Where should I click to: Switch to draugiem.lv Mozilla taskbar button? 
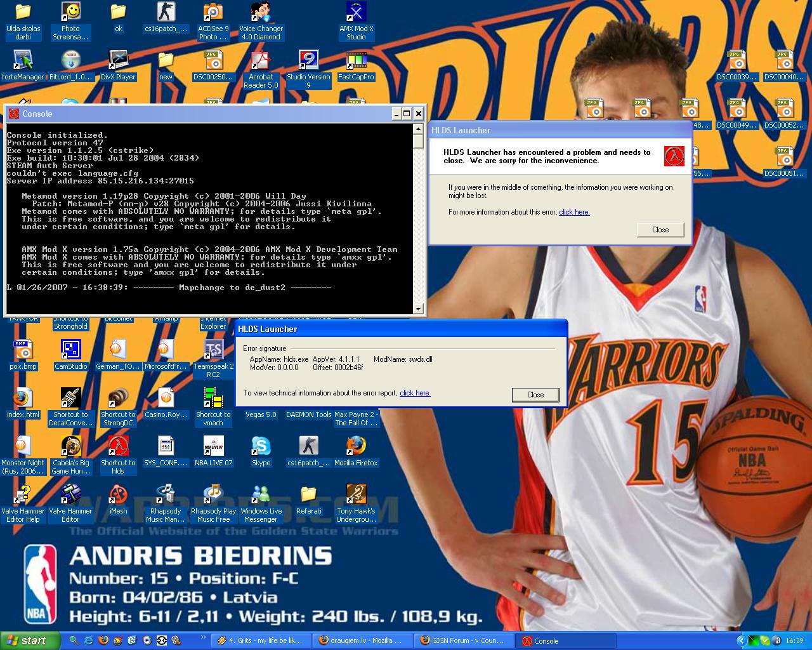(x=363, y=641)
